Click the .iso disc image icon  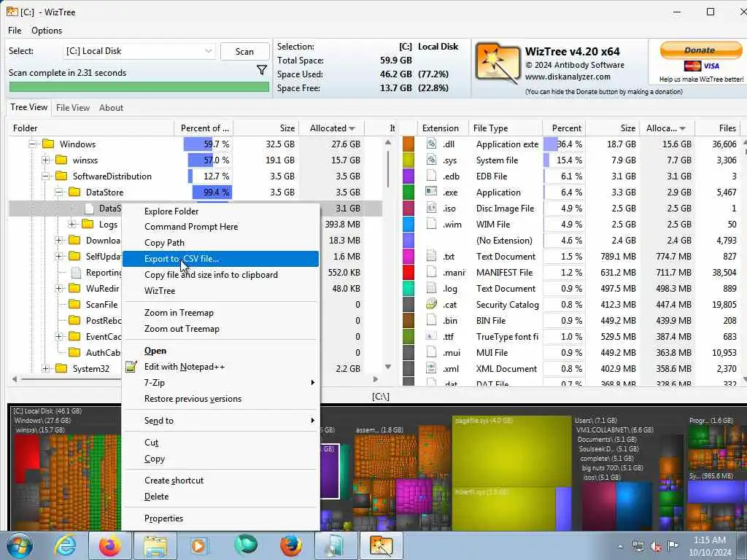click(x=432, y=208)
